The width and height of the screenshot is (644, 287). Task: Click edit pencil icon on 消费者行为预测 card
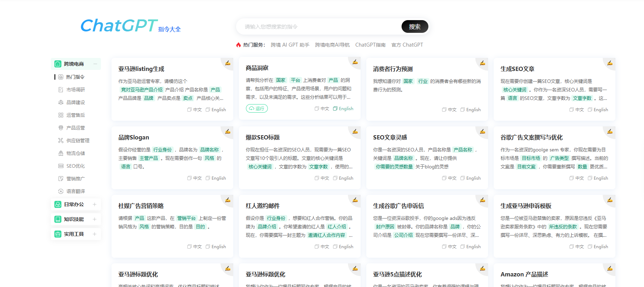483,63
